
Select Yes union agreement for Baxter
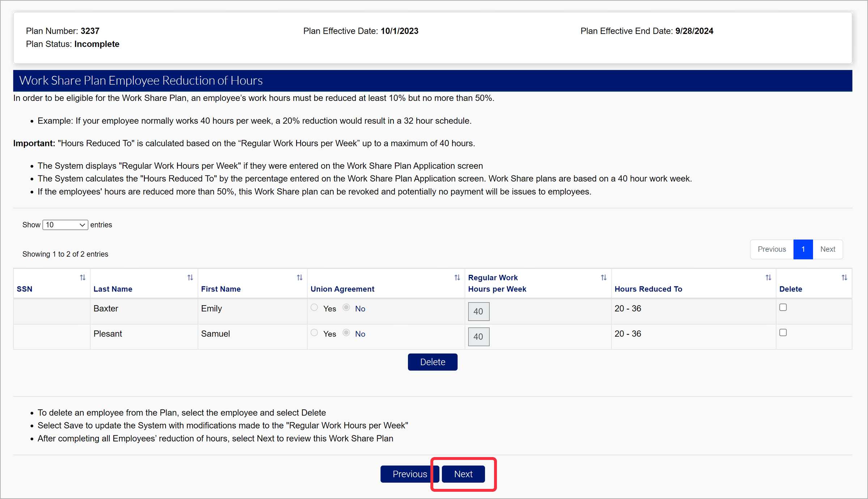(314, 308)
